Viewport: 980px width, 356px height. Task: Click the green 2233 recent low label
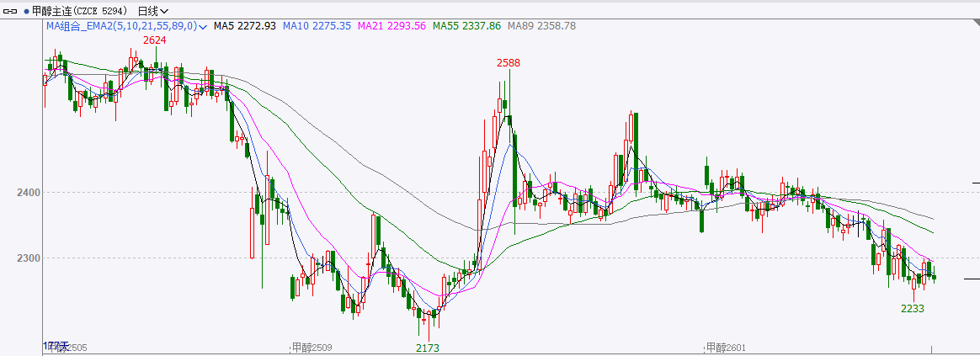(x=913, y=309)
